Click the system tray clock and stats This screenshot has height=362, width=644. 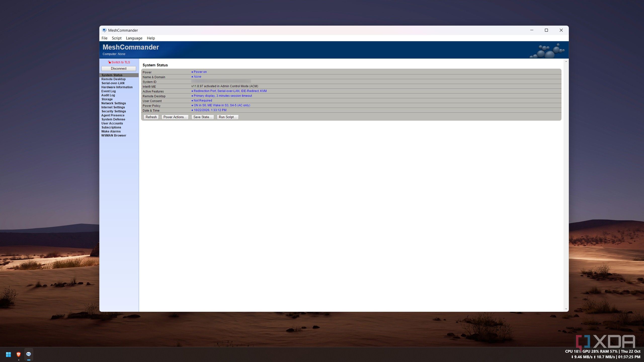603,354
